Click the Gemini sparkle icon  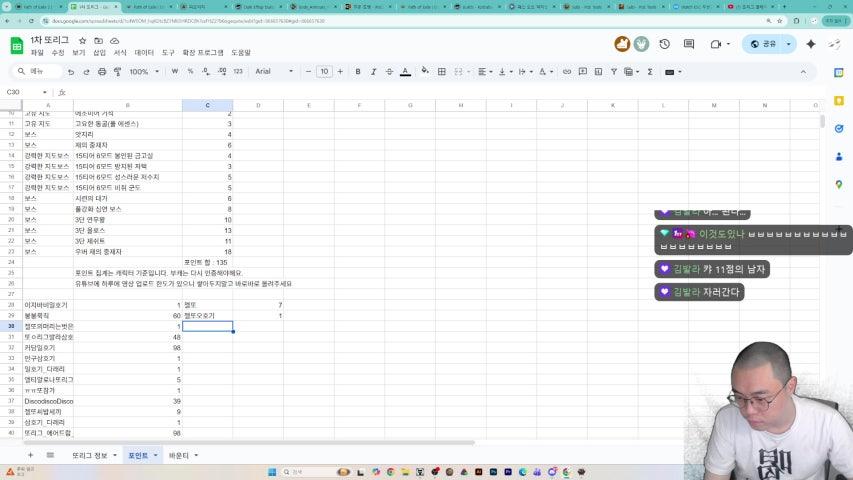pyautogui.click(x=811, y=44)
